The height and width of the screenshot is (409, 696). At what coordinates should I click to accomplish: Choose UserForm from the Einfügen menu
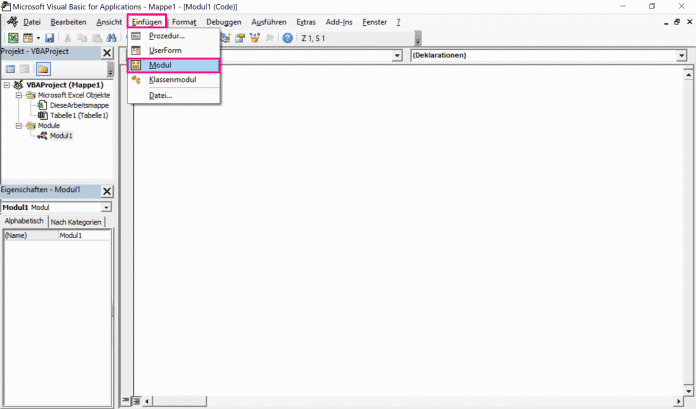click(x=165, y=50)
